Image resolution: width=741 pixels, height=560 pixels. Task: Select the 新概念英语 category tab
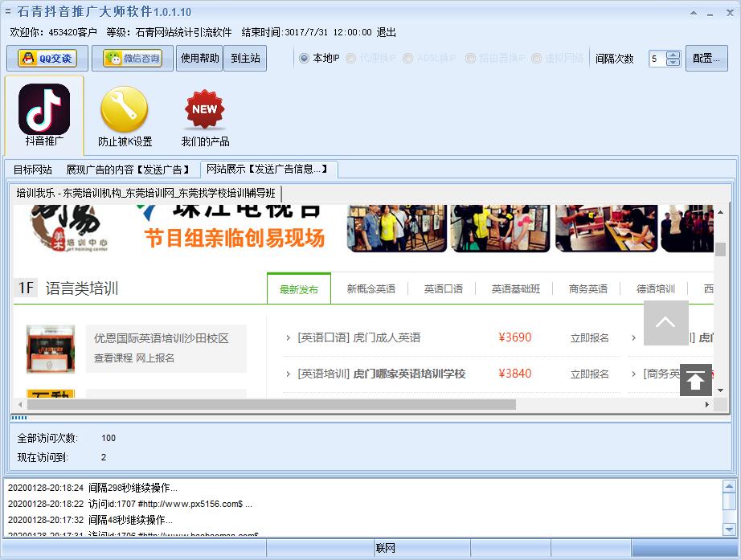(x=371, y=288)
